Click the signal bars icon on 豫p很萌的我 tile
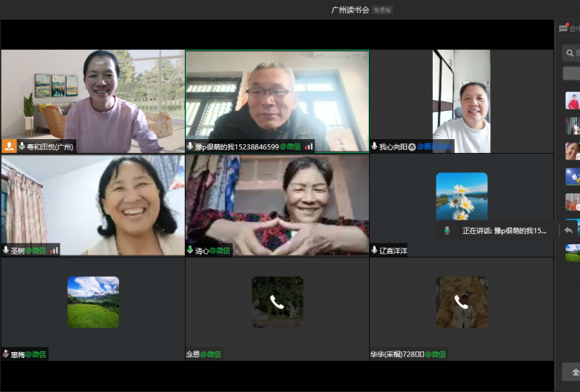Screen dimensions: 580x392 coord(309,146)
